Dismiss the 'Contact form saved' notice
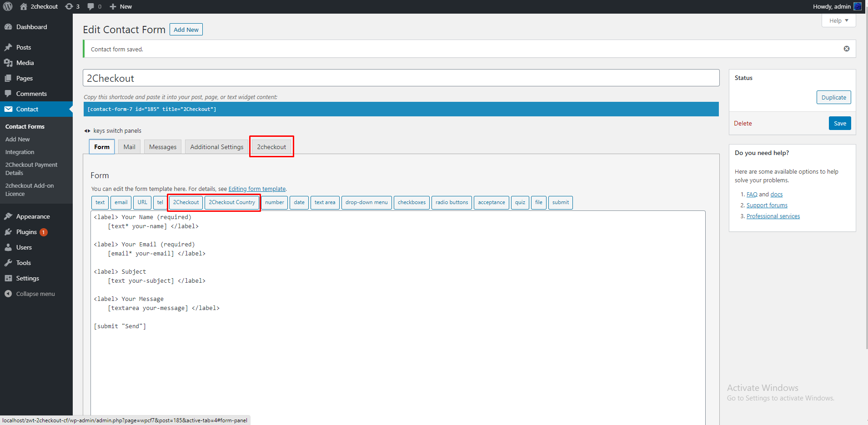 (x=846, y=49)
